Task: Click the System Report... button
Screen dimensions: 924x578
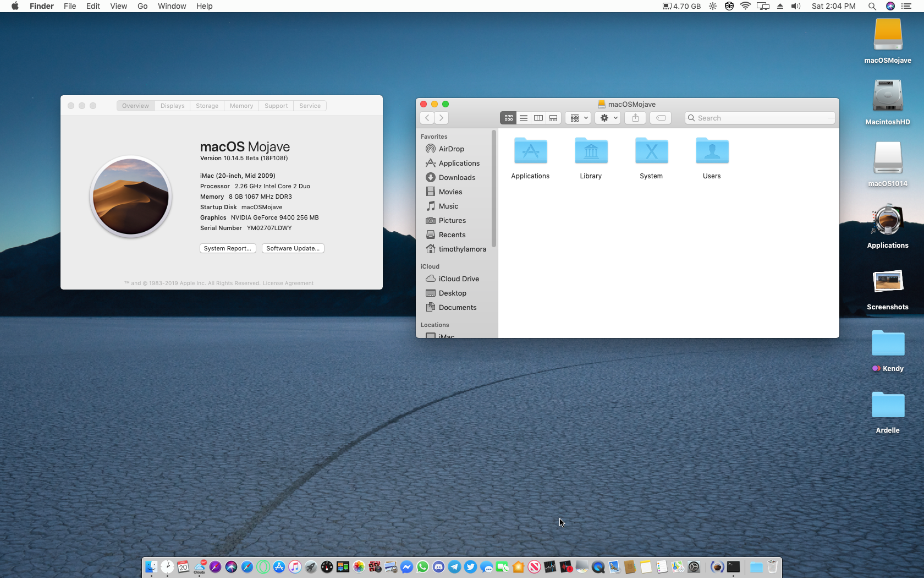Action: coord(228,248)
